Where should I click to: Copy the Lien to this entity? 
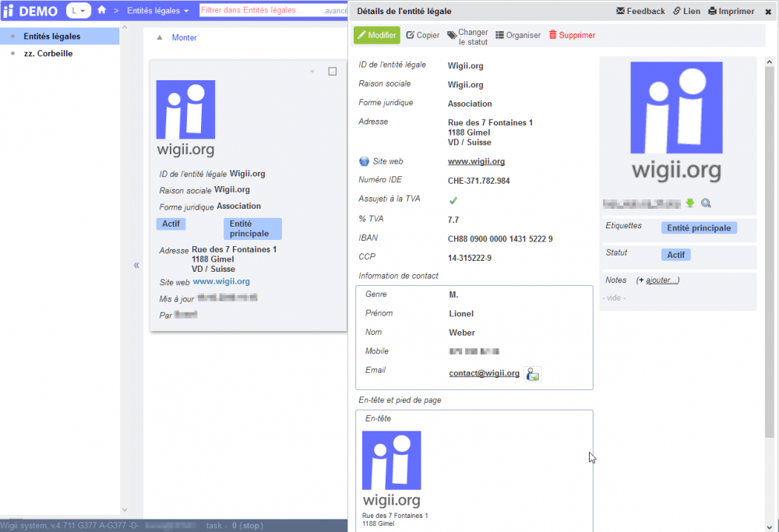[x=686, y=11]
